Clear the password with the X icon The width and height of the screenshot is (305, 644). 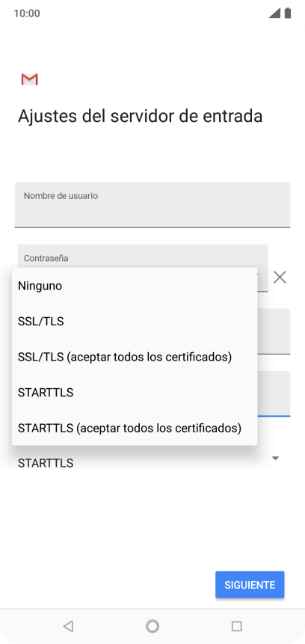click(x=280, y=277)
